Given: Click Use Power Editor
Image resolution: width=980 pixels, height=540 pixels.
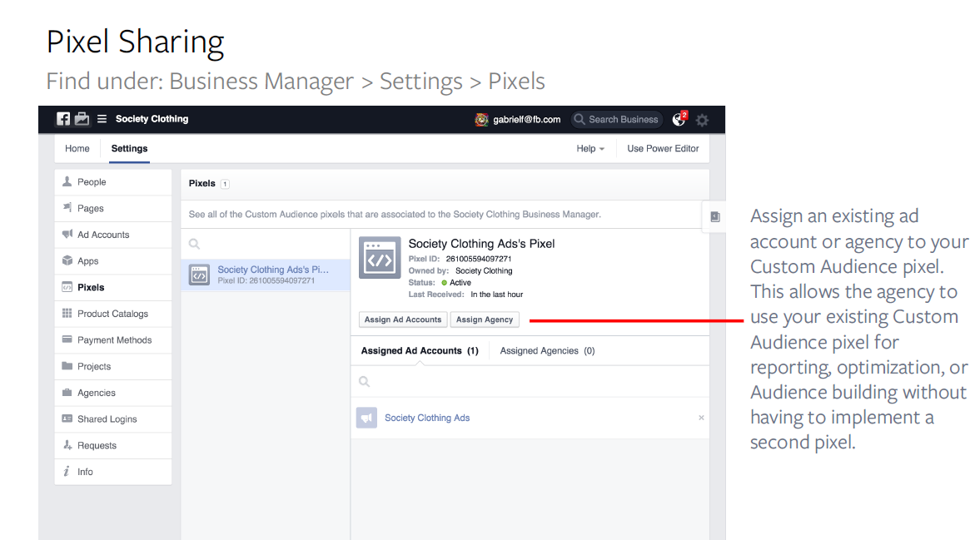Looking at the screenshot, I should click(x=663, y=149).
